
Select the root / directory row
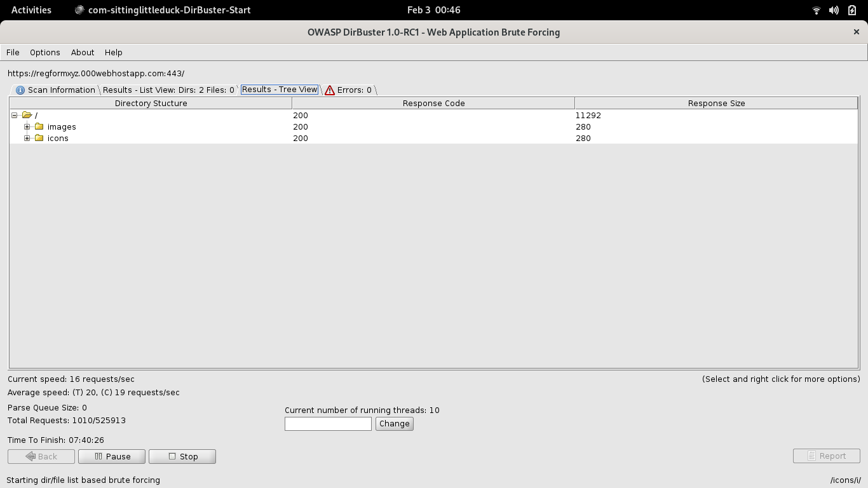(433, 115)
